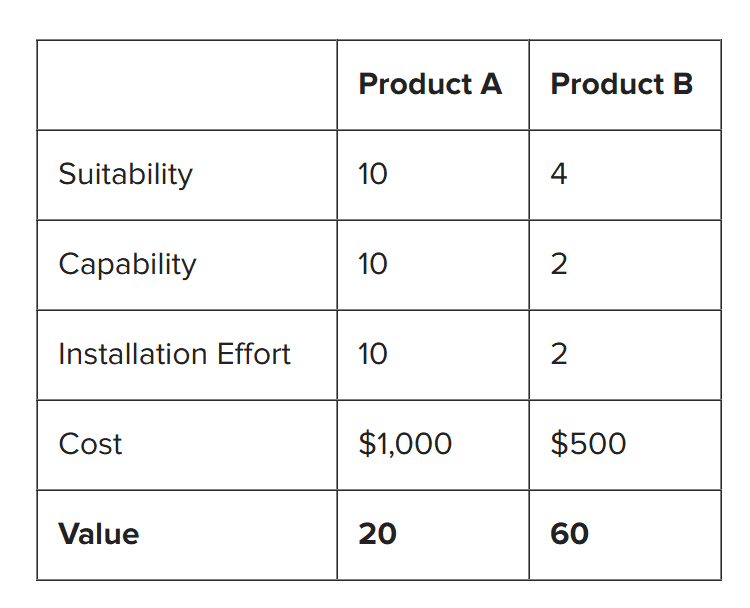Click Product A's Capability score of 10
This screenshot has height=608, width=750.
point(372,264)
